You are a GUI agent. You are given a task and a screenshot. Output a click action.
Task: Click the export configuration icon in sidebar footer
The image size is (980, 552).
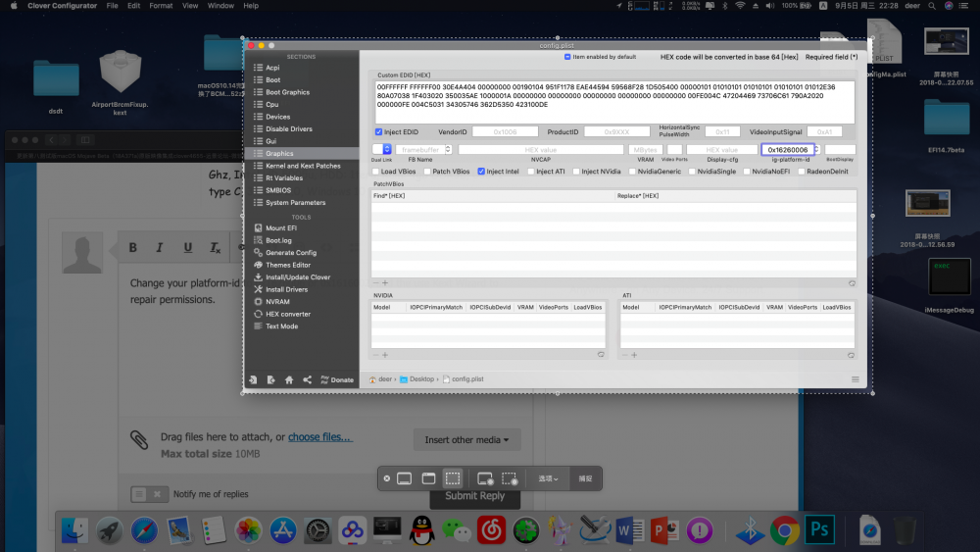(270, 379)
